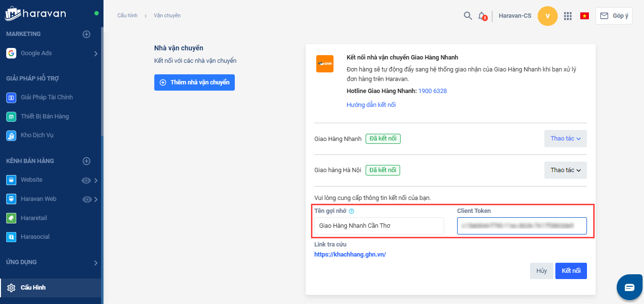The image size is (644, 304).
Task: Click the Vietnam flag language icon
Action: [584, 16]
